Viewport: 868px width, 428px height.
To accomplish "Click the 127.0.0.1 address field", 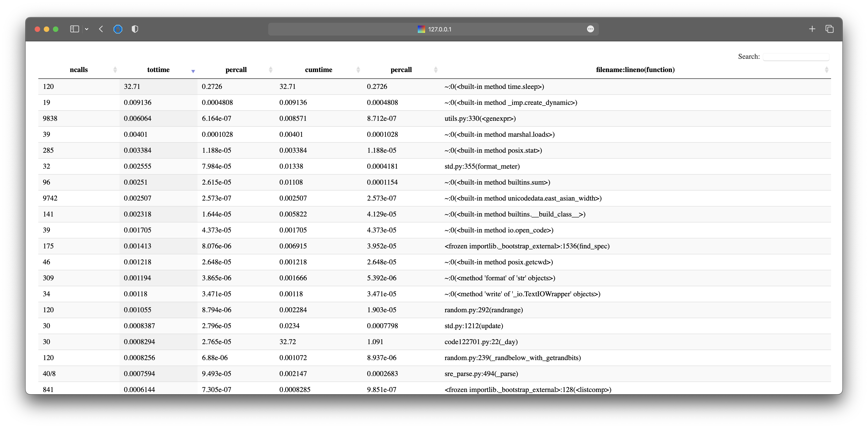I will tap(439, 29).
